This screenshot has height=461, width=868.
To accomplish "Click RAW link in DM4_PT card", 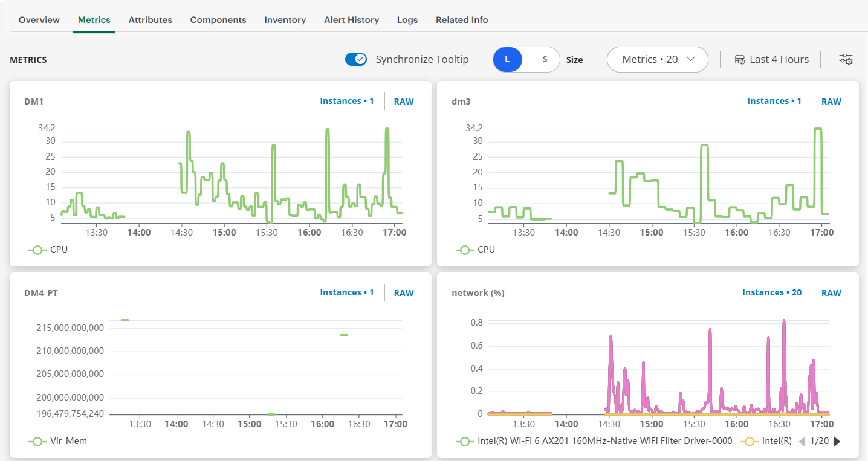I will point(404,293).
